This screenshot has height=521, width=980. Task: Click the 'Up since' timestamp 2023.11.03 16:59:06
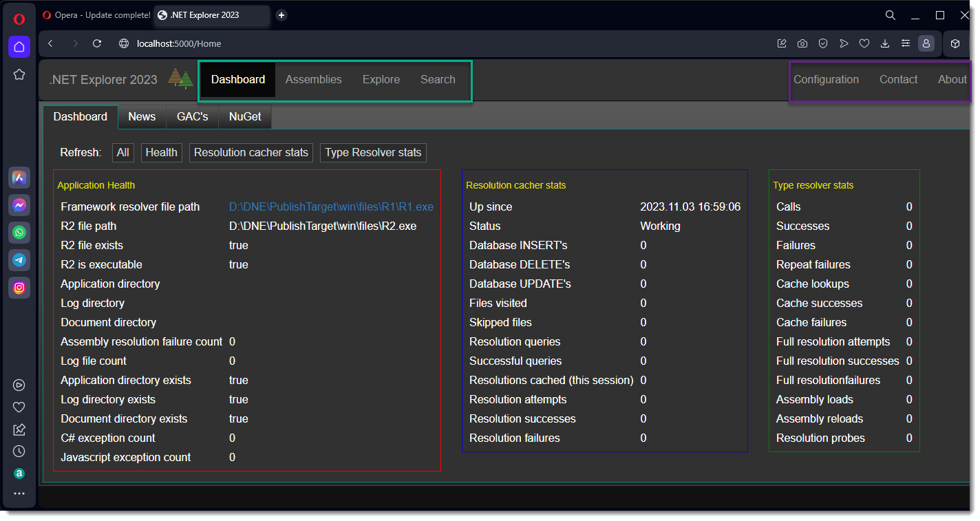coord(690,207)
